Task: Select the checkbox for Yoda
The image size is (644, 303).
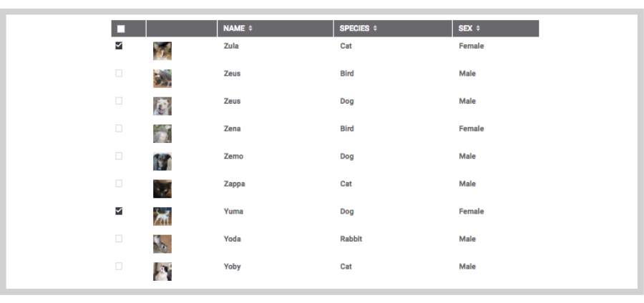Action: coord(119,238)
